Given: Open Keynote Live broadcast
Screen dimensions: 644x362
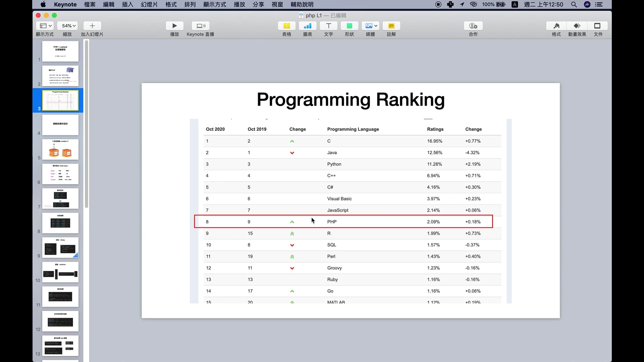Looking at the screenshot, I should point(200,26).
